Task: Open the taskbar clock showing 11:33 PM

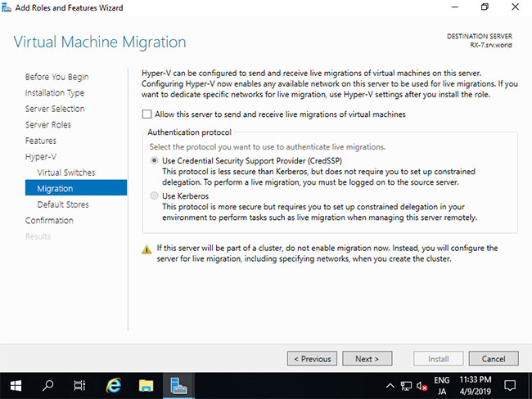Action: click(x=476, y=386)
